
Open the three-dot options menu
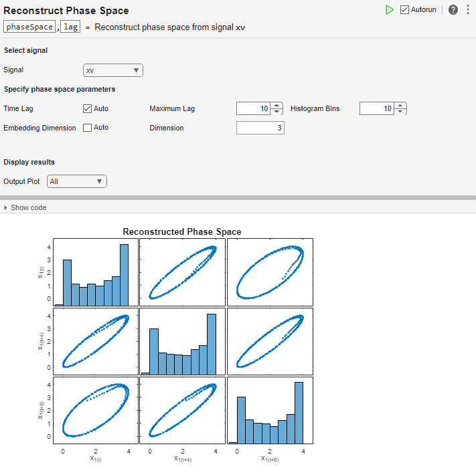pos(468,10)
